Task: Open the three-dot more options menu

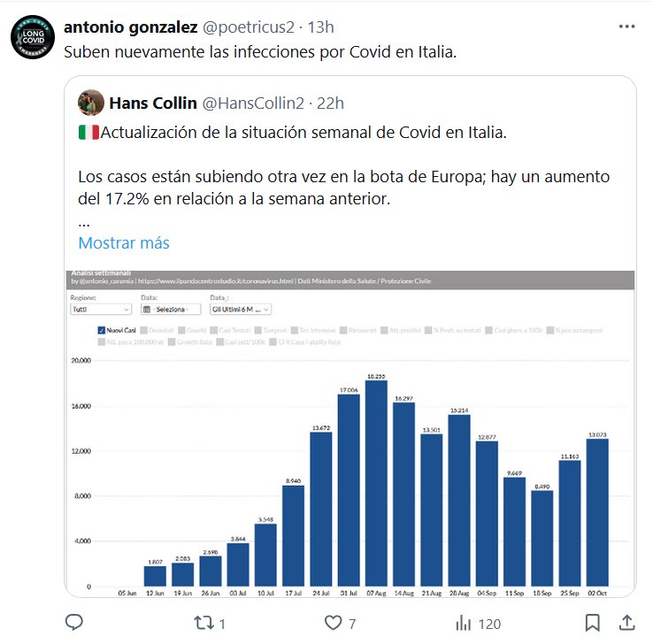Action: point(626,27)
